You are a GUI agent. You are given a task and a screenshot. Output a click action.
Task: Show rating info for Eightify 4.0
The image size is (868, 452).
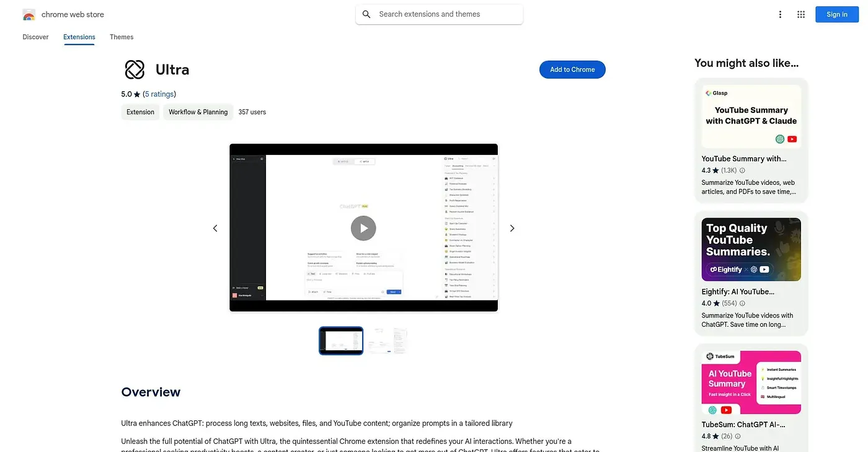(x=742, y=304)
